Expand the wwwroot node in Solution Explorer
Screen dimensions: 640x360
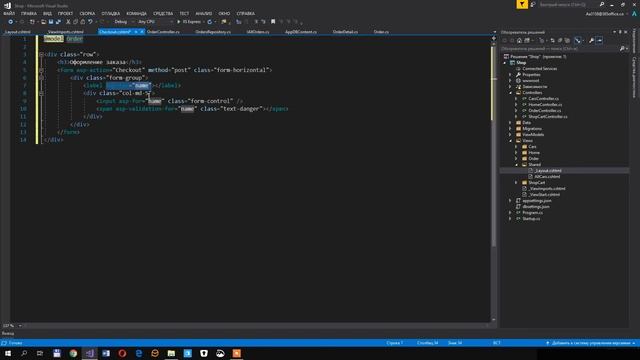[x=510, y=81]
